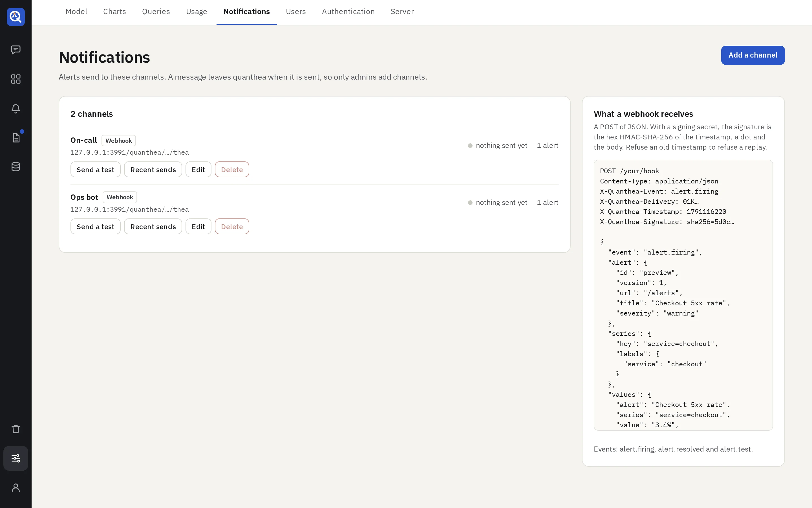Image resolution: width=812 pixels, height=508 pixels.
Task: Open the quanthea logo home icon
Action: tap(16, 17)
